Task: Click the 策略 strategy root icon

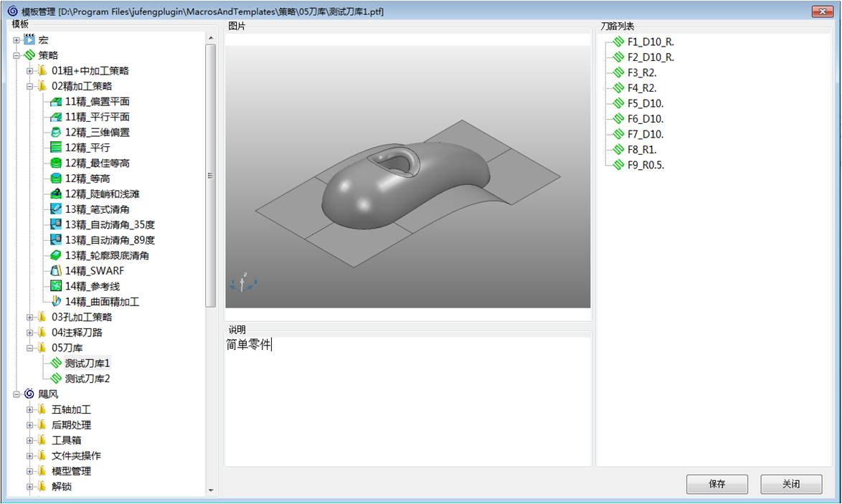Action: pyautogui.click(x=29, y=55)
